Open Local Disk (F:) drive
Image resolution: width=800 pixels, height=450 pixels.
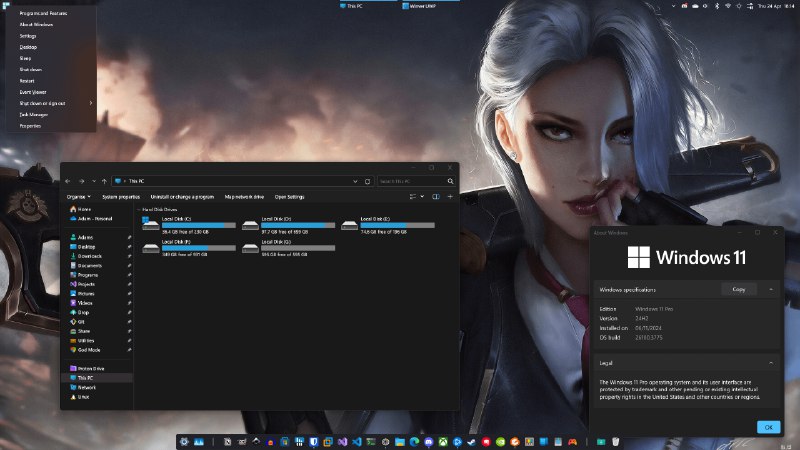click(x=189, y=248)
